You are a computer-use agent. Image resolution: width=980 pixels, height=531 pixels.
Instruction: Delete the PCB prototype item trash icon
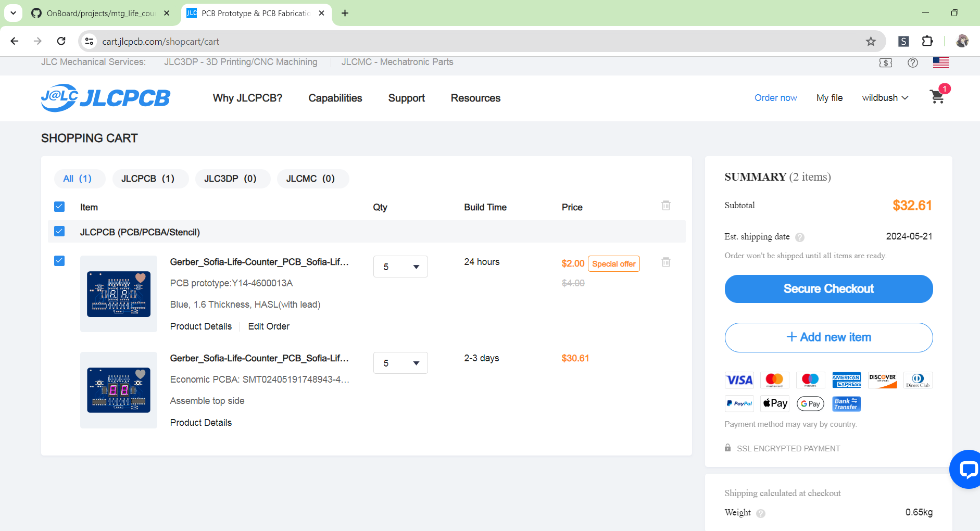pyautogui.click(x=666, y=262)
